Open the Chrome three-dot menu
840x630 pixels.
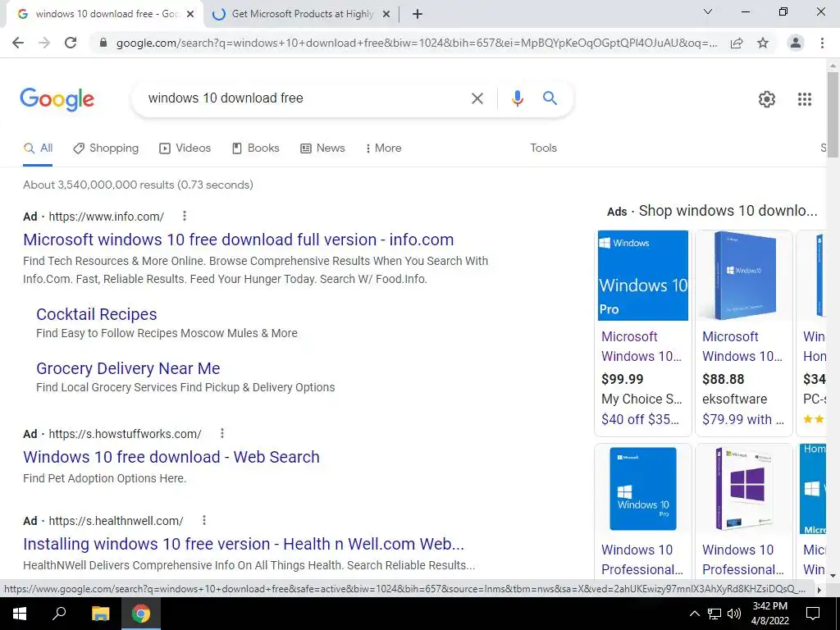[822, 43]
